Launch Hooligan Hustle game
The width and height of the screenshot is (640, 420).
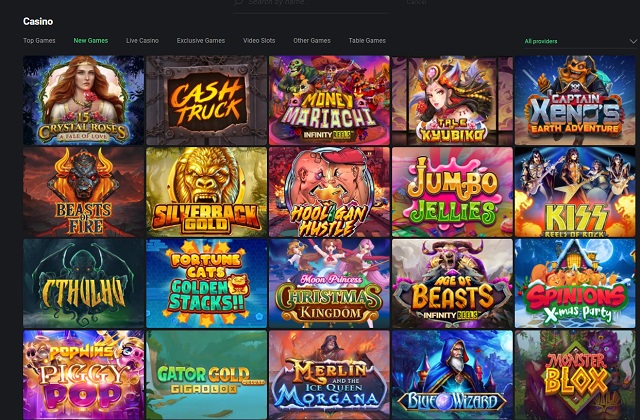329,192
